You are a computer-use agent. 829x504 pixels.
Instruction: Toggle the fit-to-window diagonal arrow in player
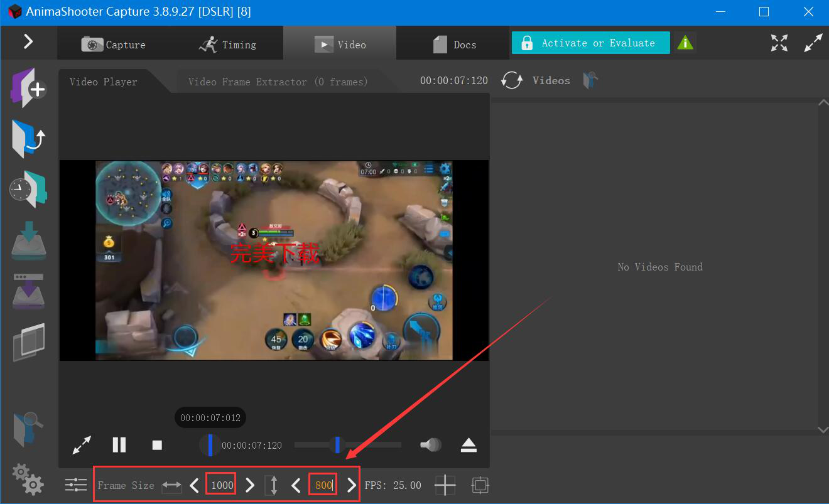pos(82,445)
